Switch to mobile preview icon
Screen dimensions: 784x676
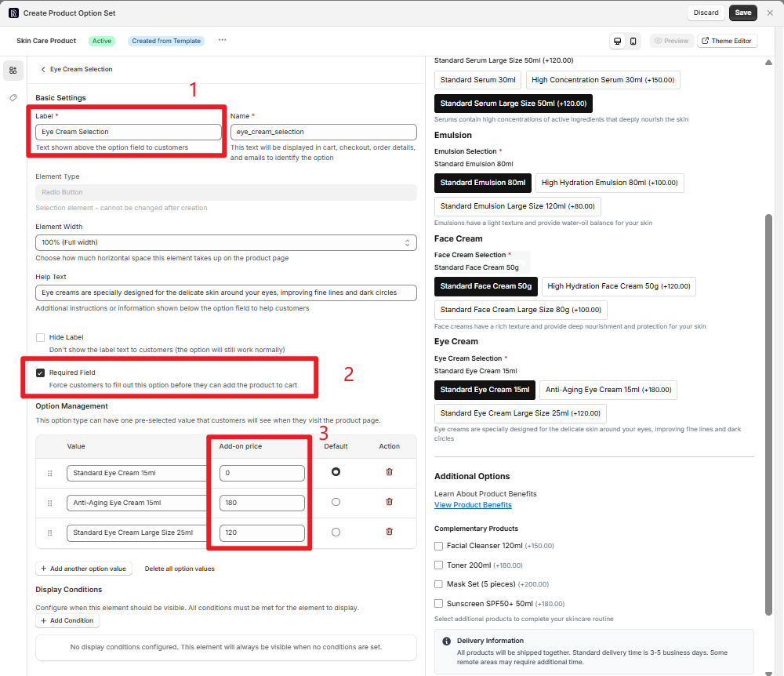[633, 41]
